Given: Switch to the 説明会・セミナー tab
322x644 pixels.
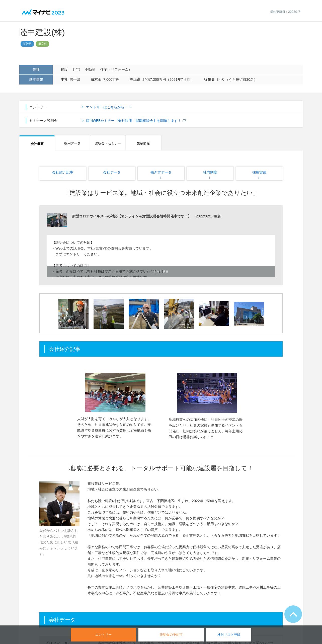Looking at the screenshot, I should [108, 143].
